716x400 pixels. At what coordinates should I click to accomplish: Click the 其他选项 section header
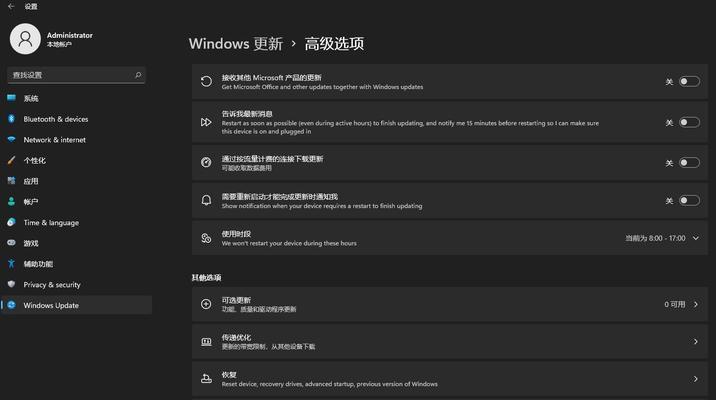point(206,278)
